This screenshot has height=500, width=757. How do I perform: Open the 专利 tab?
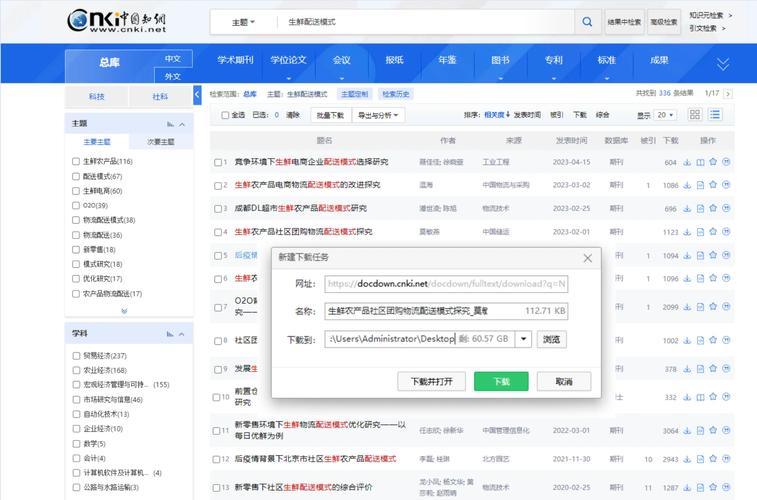point(554,60)
